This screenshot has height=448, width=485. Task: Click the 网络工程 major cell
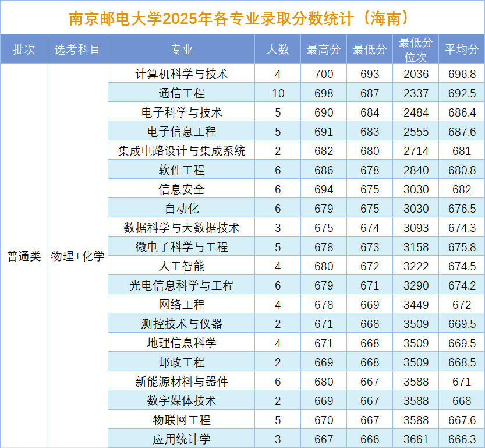pyautogui.click(x=181, y=305)
